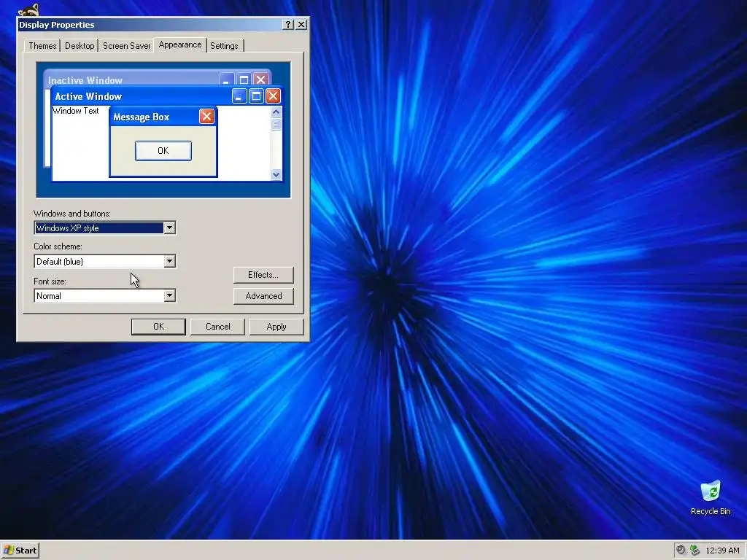Open the Recycle Bin desktop icon

click(711, 497)
